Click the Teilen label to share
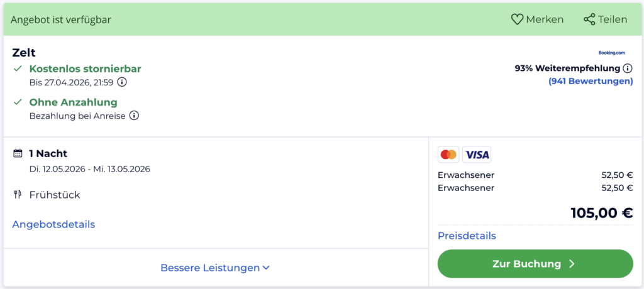Screen dimensions: 644x289 (x=613, y=19)
